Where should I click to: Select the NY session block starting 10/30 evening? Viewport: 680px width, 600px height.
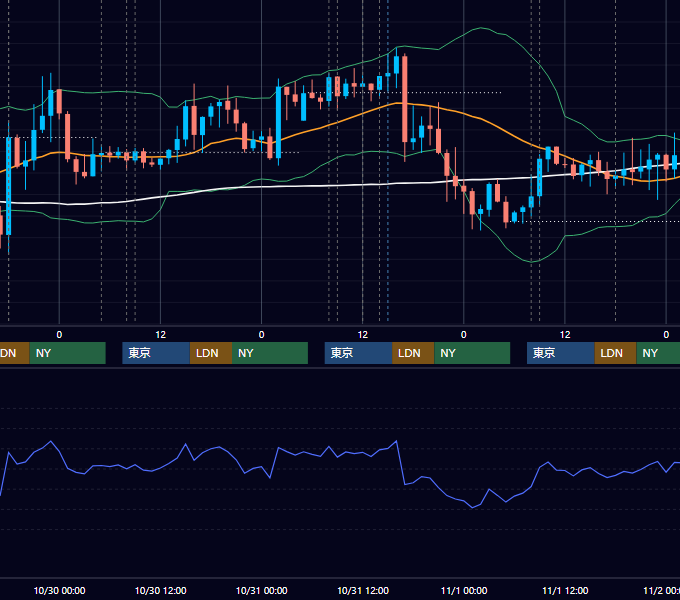270,353
